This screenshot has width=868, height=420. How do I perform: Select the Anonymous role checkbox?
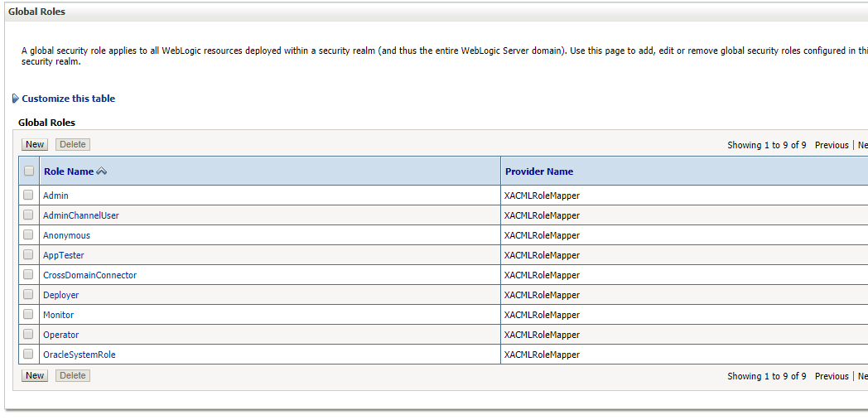(x=28, y=234)
